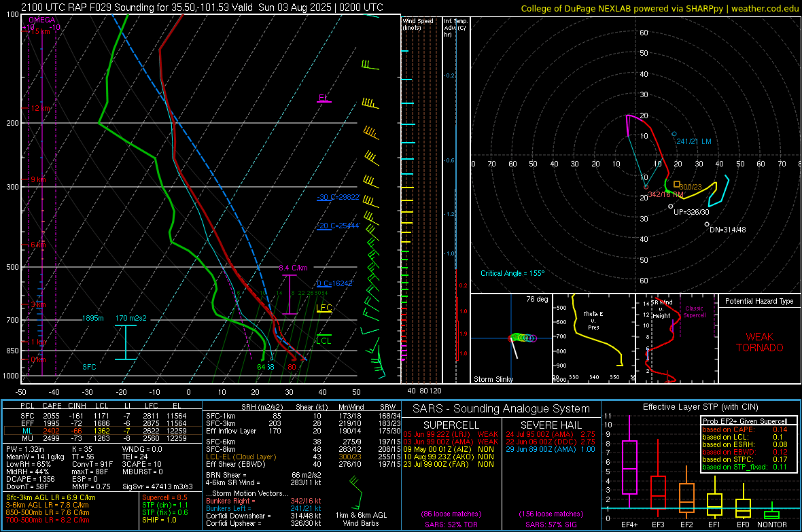Screen dimensions: 802x532
Task: Click 'SHIP = 1.0' value
Action: 159,520
